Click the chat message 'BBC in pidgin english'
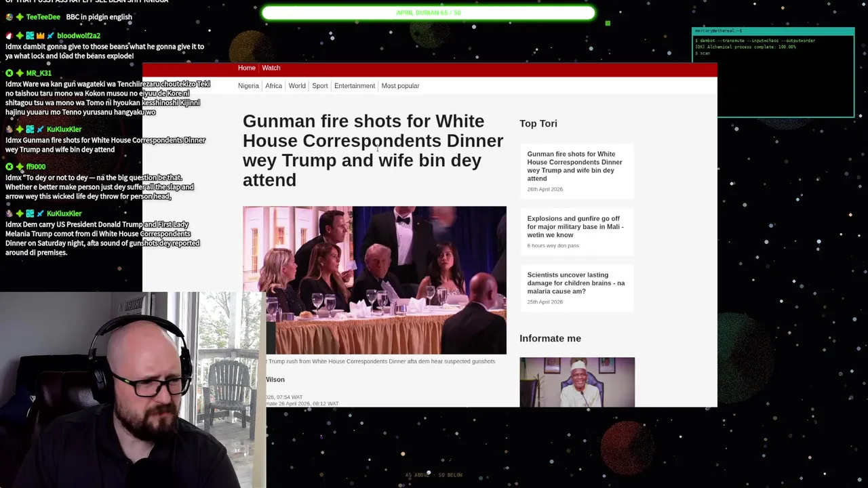Screen dimensions: 868x488 (x=99, y=17)
